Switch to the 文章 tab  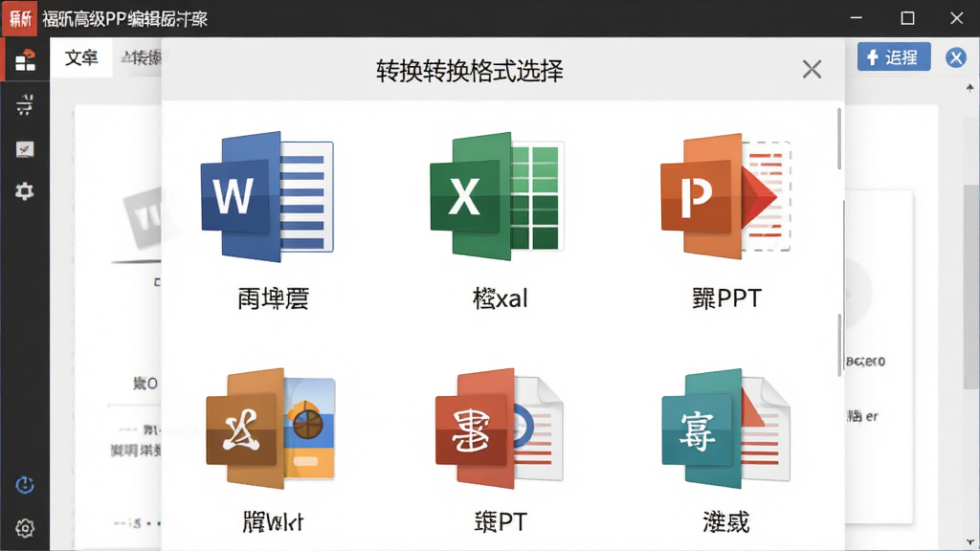pos(81,58)
